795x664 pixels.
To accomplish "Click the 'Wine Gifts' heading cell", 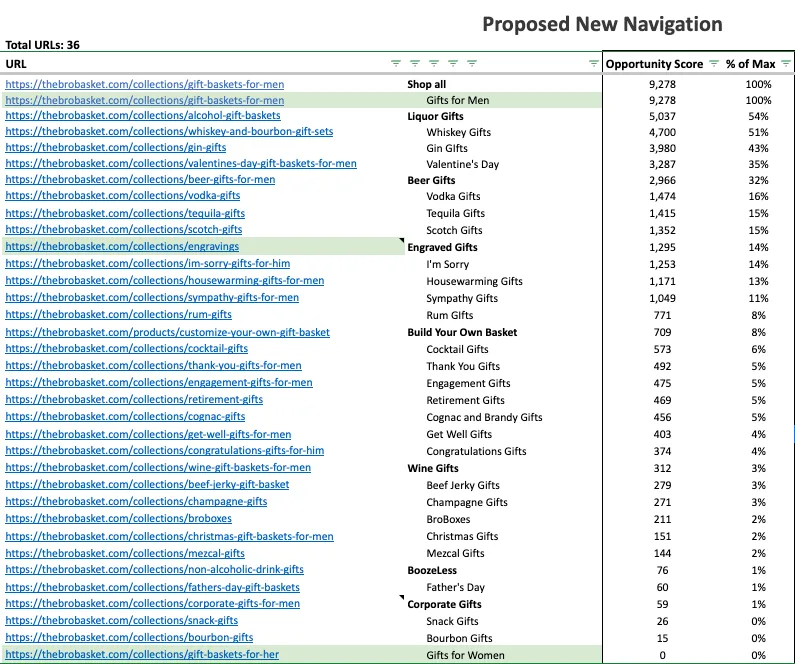I will 433,468.
